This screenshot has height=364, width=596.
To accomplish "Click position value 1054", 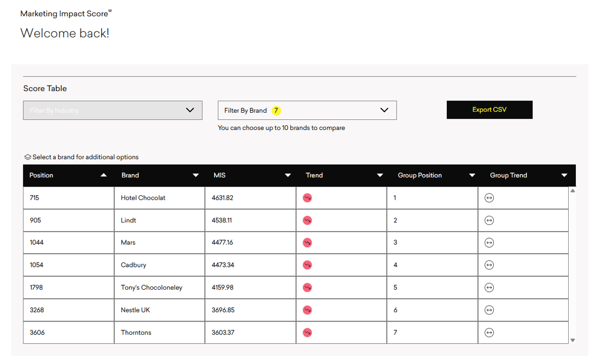I will [x=36, y=265].
